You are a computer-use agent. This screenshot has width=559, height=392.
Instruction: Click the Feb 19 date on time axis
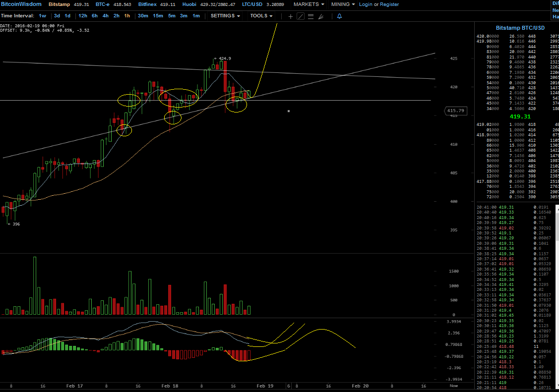tap(265, 386)
